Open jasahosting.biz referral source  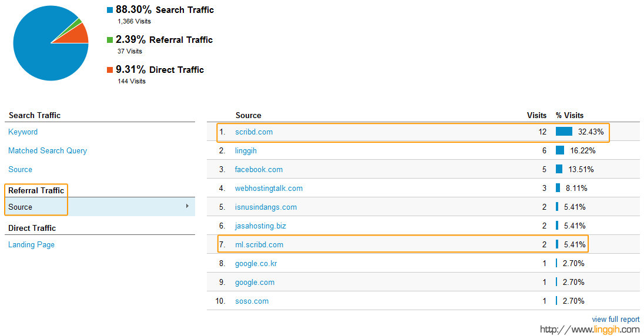pos(260,226)
